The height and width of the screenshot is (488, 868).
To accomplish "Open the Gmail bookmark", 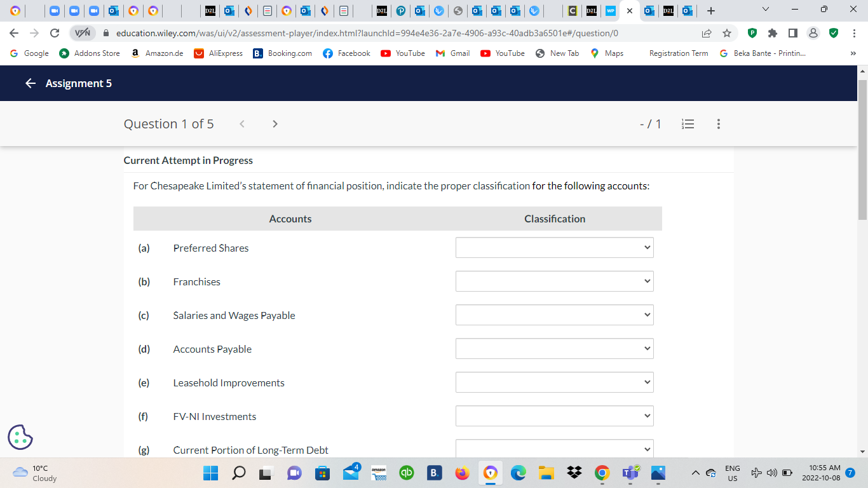I will tap(453, 53).
